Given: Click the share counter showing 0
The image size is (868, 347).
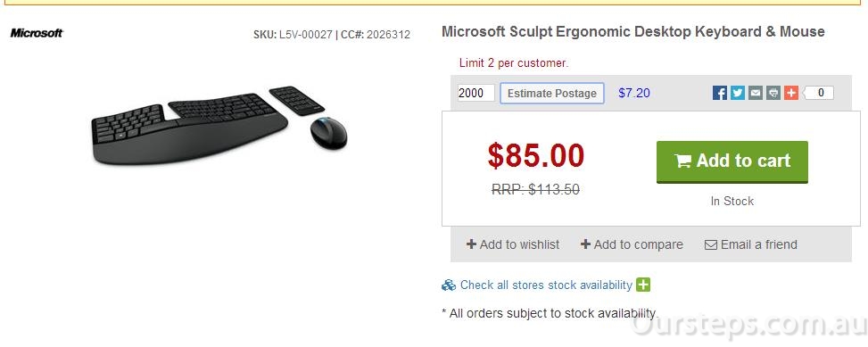Looking at the screenshot, I should 818,93.
